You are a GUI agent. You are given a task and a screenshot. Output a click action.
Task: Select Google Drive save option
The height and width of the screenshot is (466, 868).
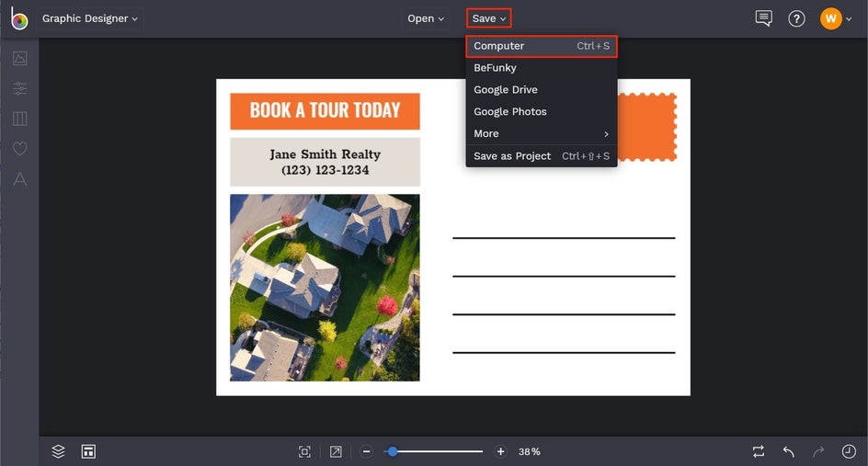click(506, 90)
